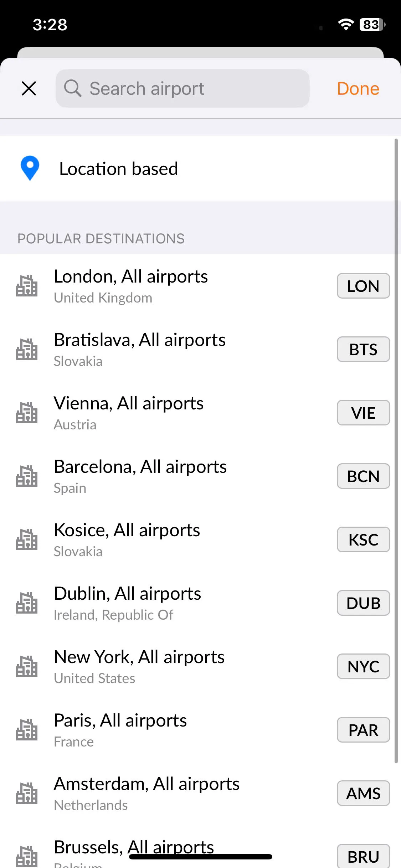Tap the city icon beside Kosice
Viewport: 401px width, 868px height.
point(27,539)
